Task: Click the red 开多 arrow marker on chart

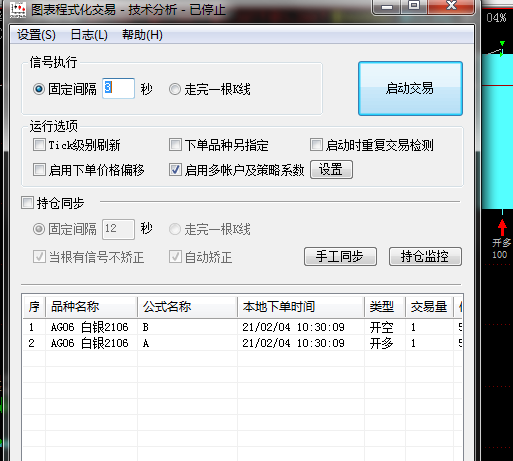Action: (x=502, y=228)
